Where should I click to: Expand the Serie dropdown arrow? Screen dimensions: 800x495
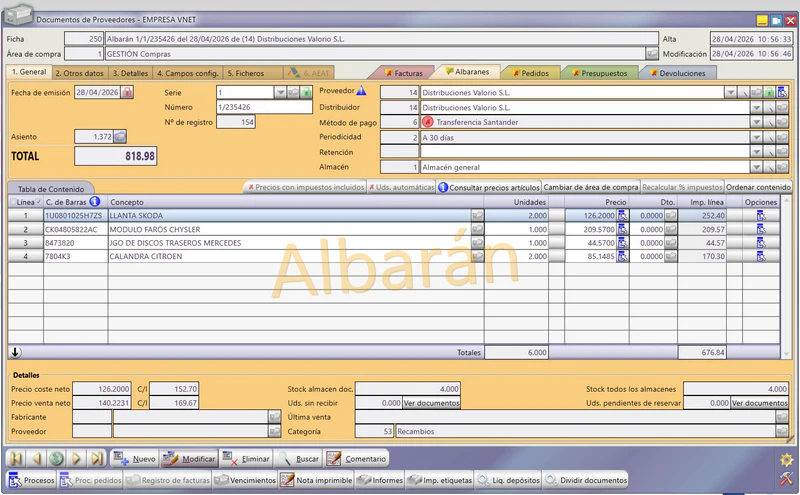[x=280, y=92]
